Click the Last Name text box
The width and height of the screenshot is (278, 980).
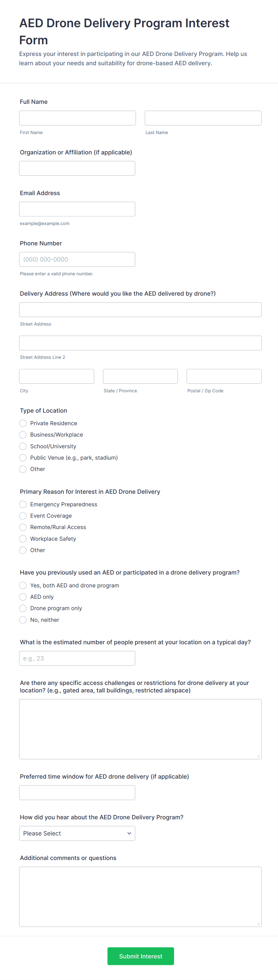pyautogui.click(x=203, y=118)
